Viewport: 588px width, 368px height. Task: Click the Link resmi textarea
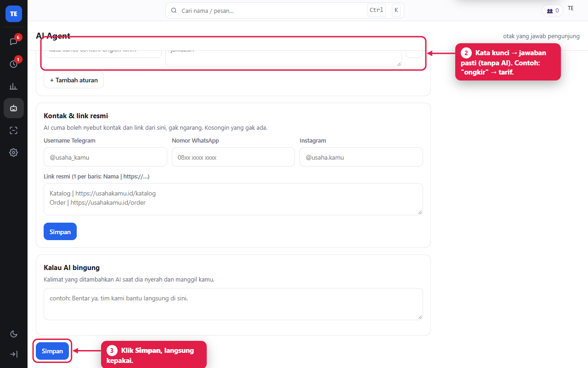pos(233,199)
